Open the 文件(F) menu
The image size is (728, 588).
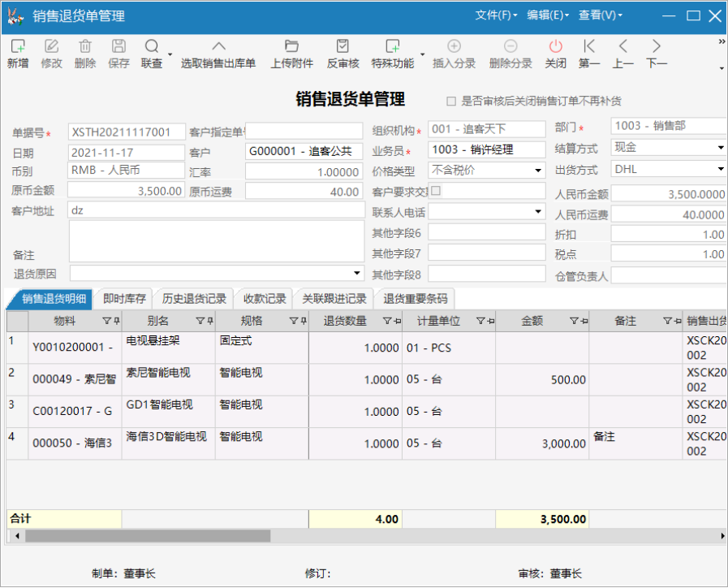click(x=496, y=15)
